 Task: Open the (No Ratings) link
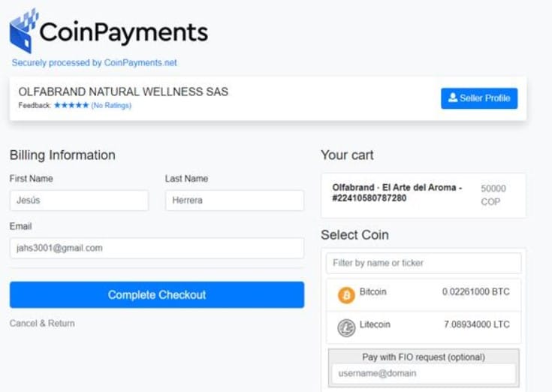(x=111, y=106)
